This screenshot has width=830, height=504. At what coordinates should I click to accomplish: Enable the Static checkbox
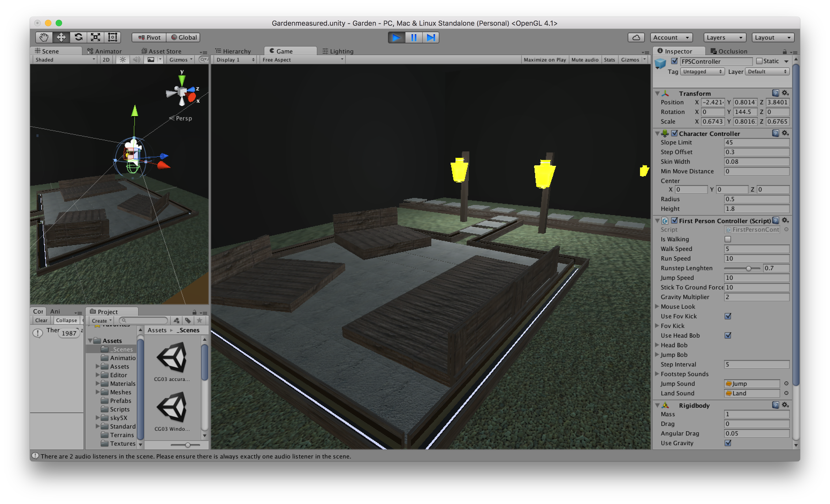coord(759,61)
